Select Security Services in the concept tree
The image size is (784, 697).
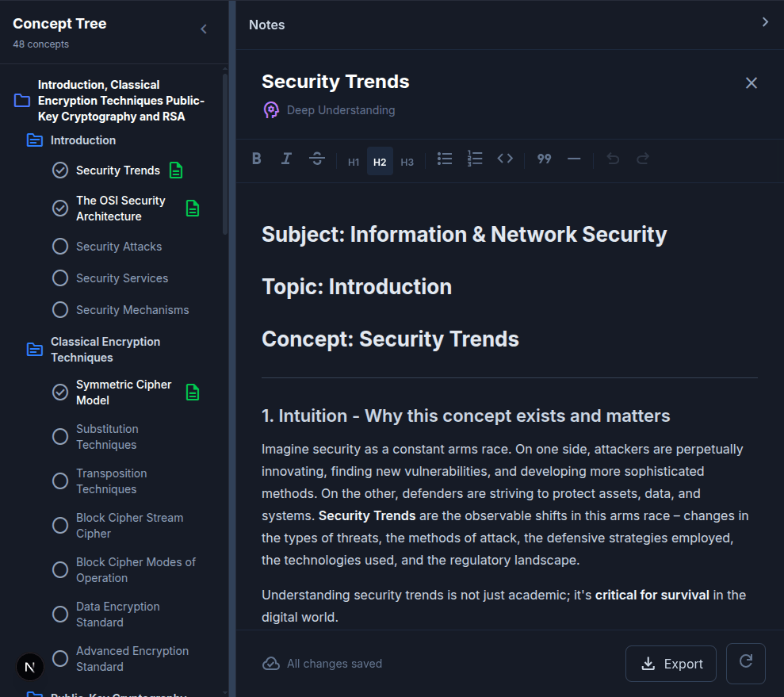122,278
